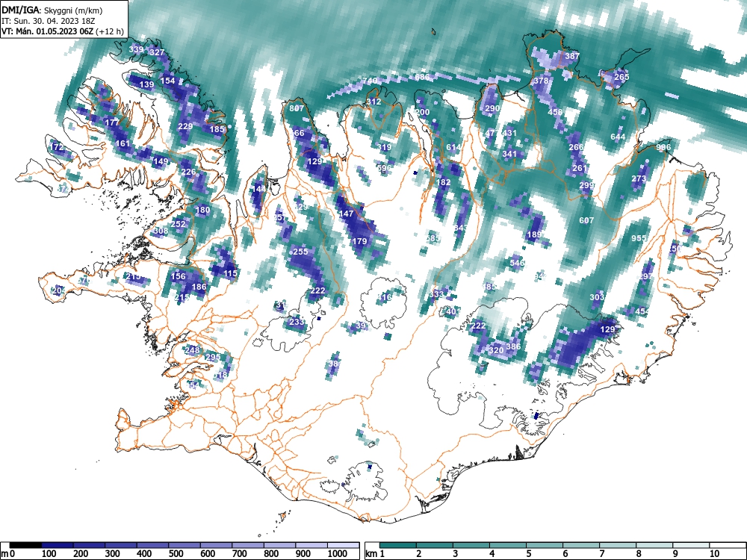
Task: Click the 115 visibility label
Action: [230, 274]
